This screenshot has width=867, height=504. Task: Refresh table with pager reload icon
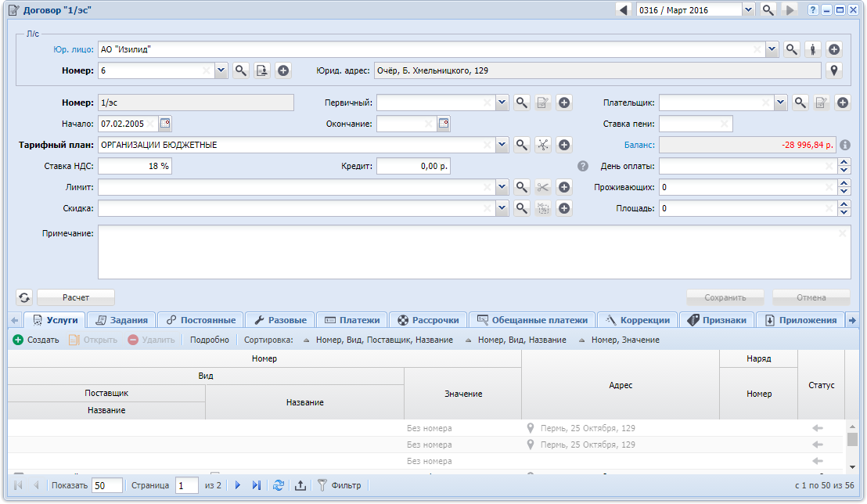coord(279,485)
